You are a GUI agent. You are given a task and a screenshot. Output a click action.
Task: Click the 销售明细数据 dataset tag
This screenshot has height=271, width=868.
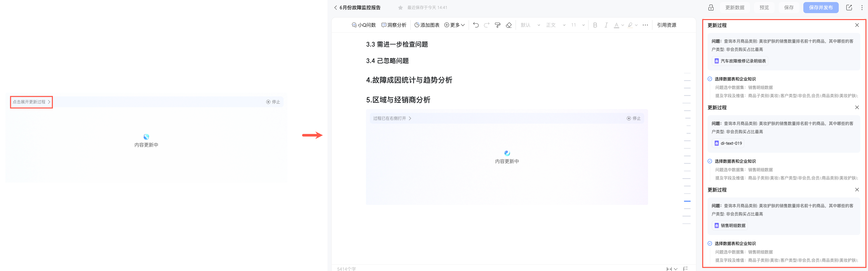729,225
